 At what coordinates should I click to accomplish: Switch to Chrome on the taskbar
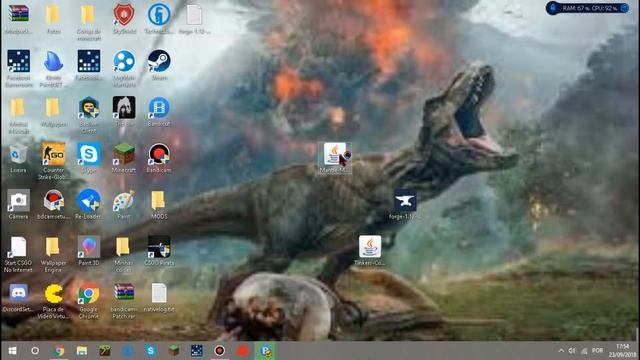click(58, 351)
